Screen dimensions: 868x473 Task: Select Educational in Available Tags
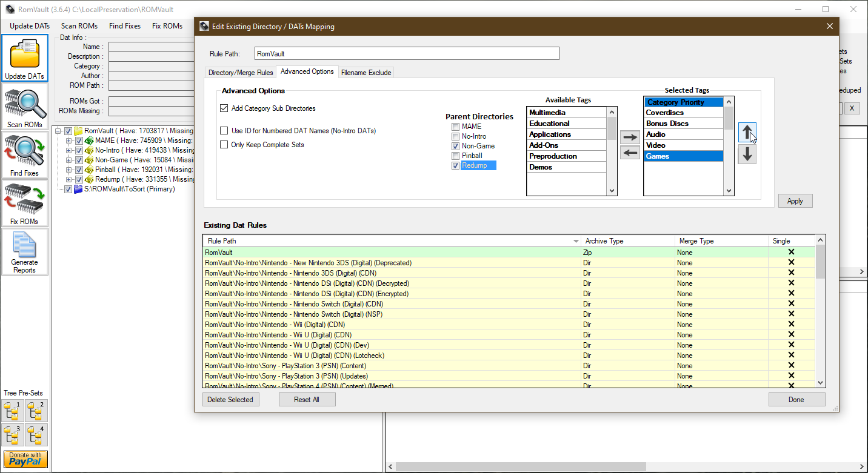567,124
